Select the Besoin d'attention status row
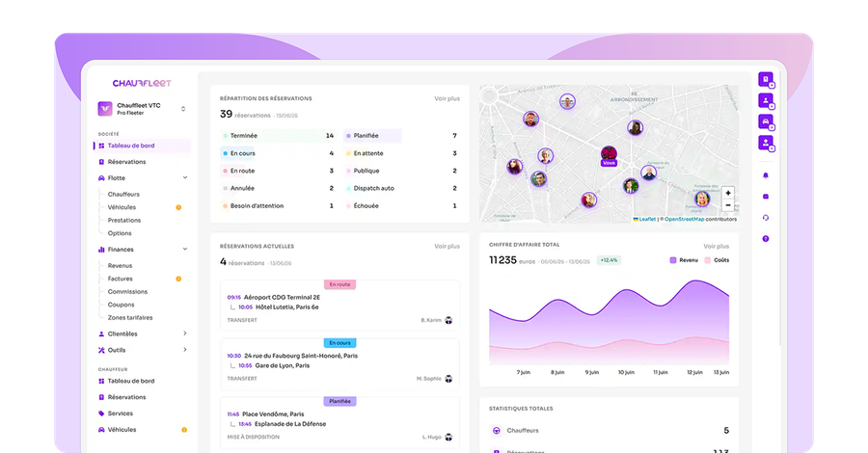The width and height of the screenshot is (868, 453). point(279,205)
